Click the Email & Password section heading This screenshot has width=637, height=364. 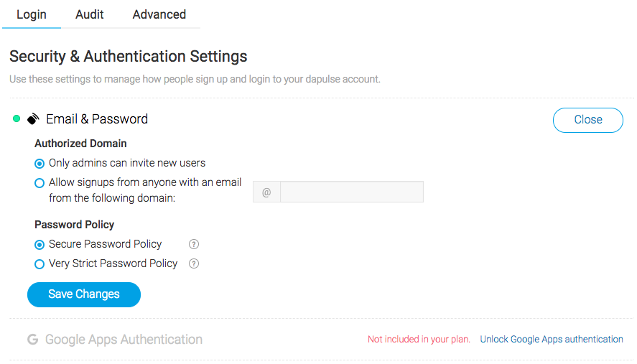(97, 119)
